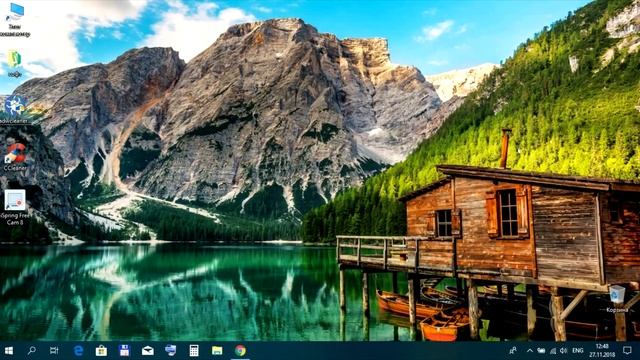Click the battery status tray icon
Image resolution: width=640 pixels, height=360 pixels.
tap(541, 351)
